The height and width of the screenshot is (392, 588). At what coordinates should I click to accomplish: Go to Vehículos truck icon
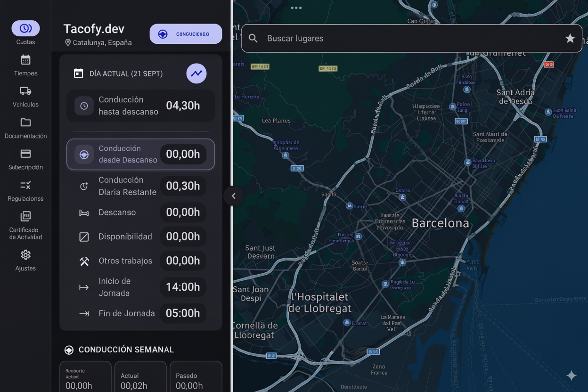pos(25,91)
